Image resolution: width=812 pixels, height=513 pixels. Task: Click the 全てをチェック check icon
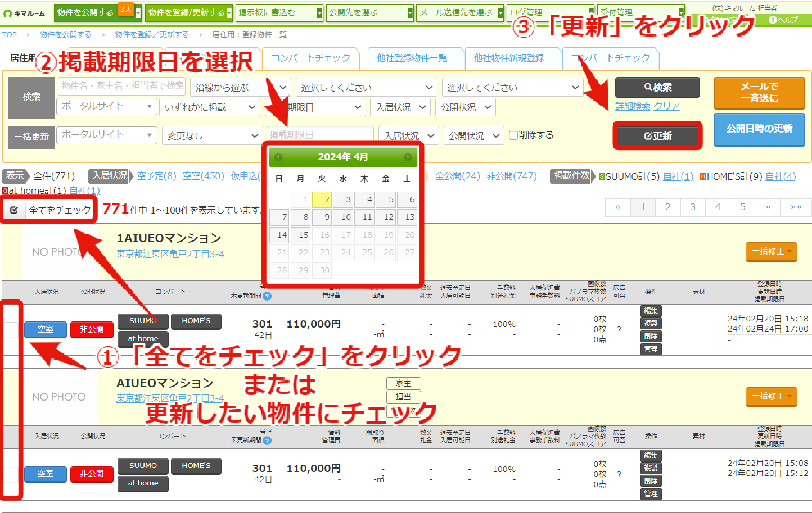14,210
